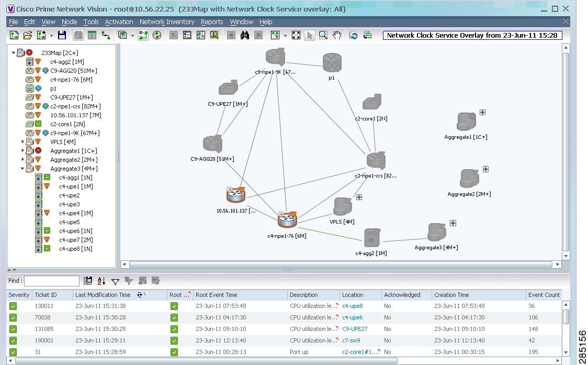Expand the Aggregate1 map icon plus sign
Image resolution: width=588 pixels, height=365 pixels.
click(483, 112)
